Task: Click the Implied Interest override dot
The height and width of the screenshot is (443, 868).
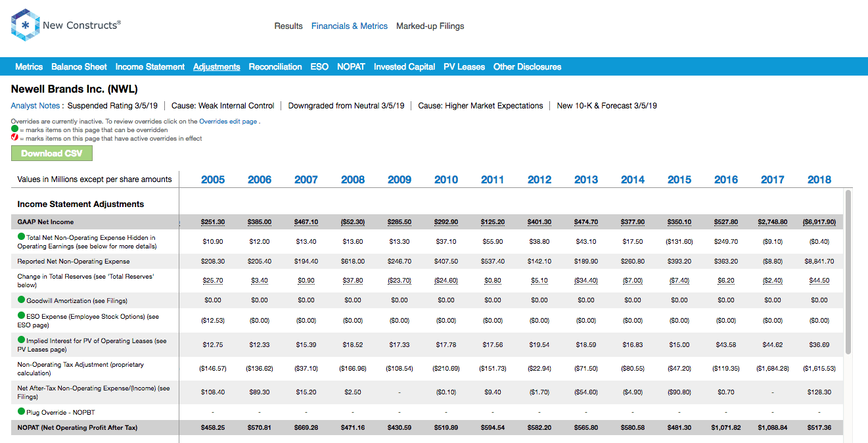Action: coord(21,340)
